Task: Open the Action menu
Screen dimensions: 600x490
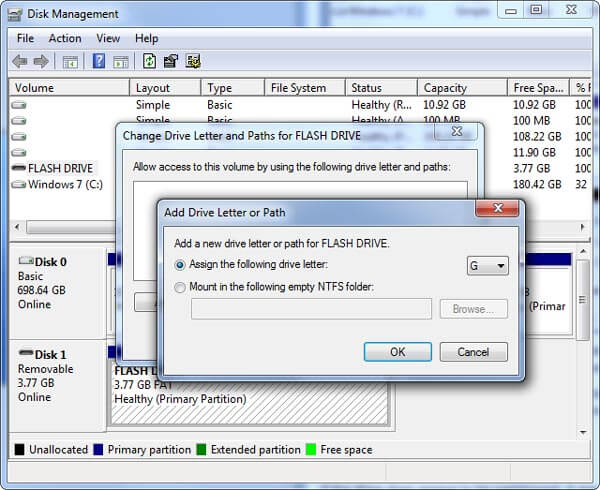Action: point(65,38)
